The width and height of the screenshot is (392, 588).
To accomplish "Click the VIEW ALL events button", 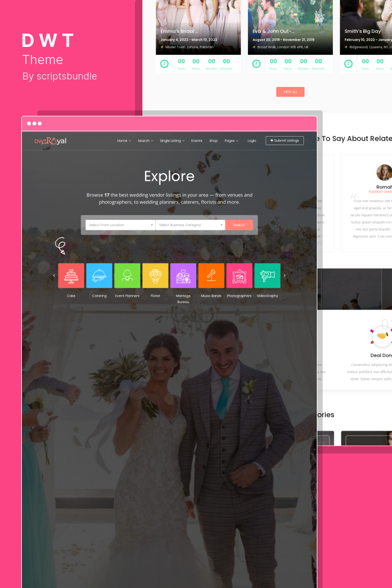I will coord(291,92).
